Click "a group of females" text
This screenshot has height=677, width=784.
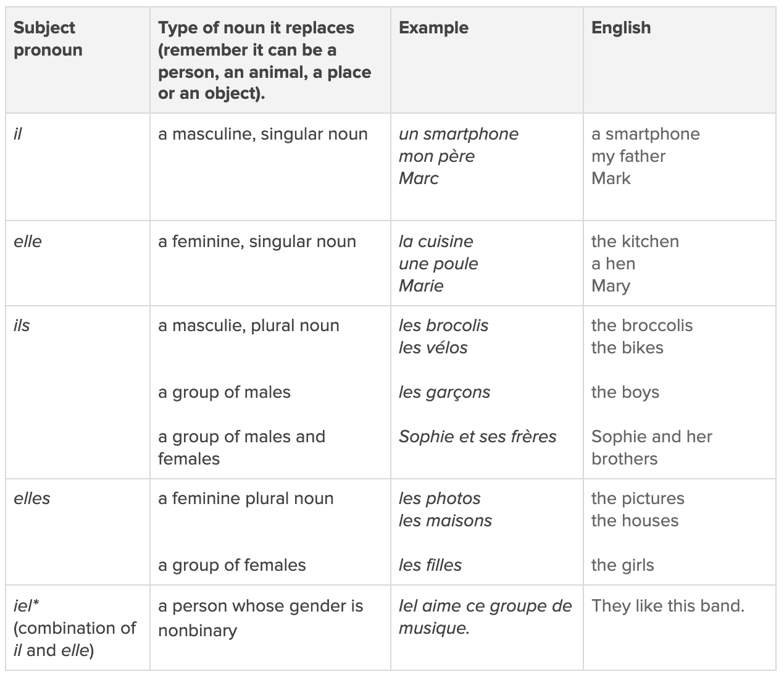click(231, 565)
